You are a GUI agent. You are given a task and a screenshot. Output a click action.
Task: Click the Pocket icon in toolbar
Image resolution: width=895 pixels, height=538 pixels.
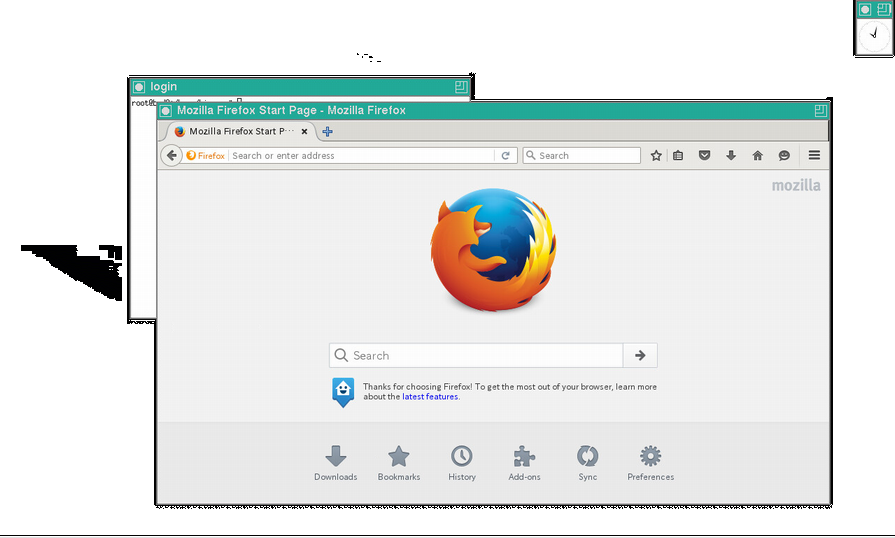tap(704, 155)
